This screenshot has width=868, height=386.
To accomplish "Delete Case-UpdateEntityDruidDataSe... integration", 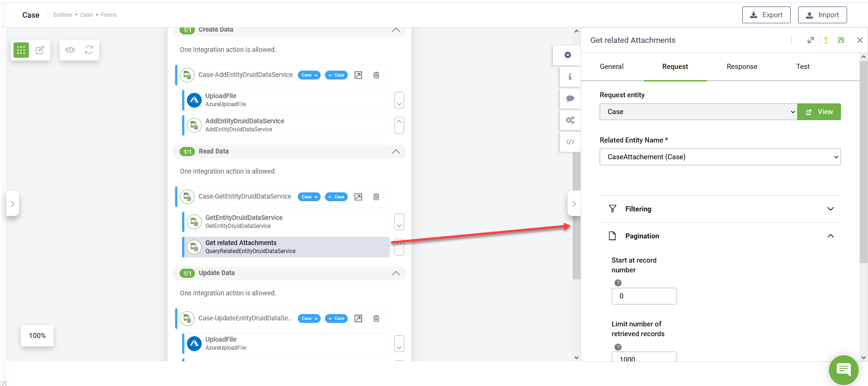I will 376,318.
